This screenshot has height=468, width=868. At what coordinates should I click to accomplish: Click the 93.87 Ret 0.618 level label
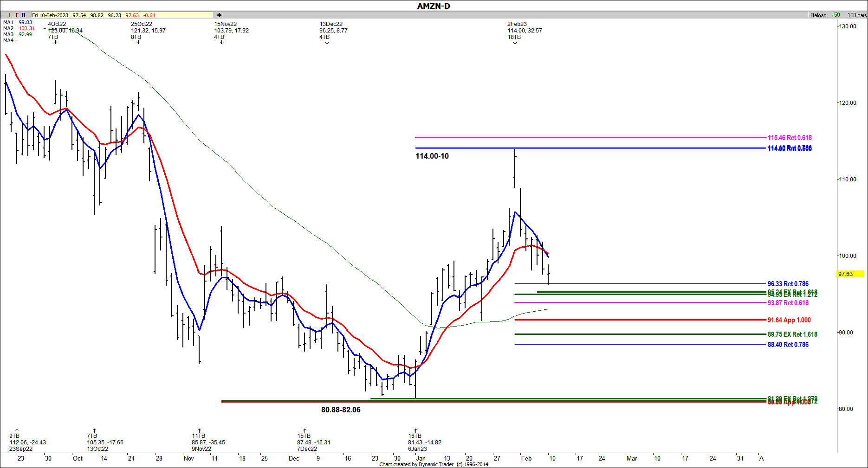(x=788, y=303)
